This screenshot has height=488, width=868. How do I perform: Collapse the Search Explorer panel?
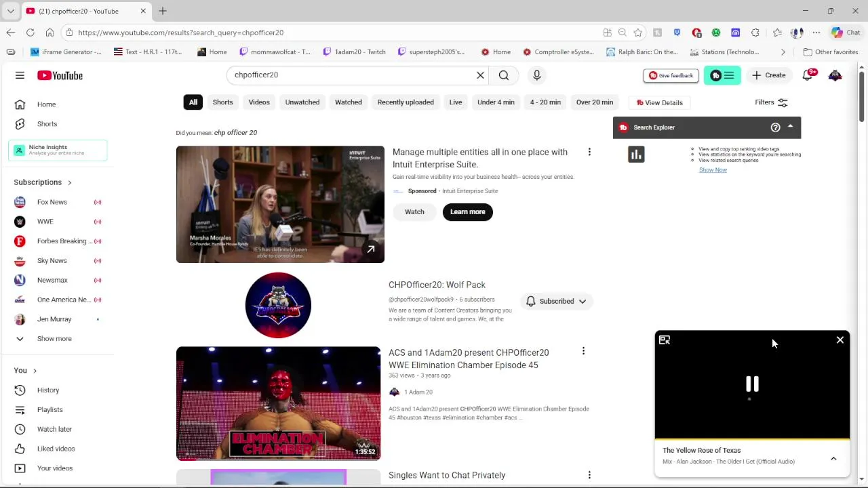click(x=790, y=127)
